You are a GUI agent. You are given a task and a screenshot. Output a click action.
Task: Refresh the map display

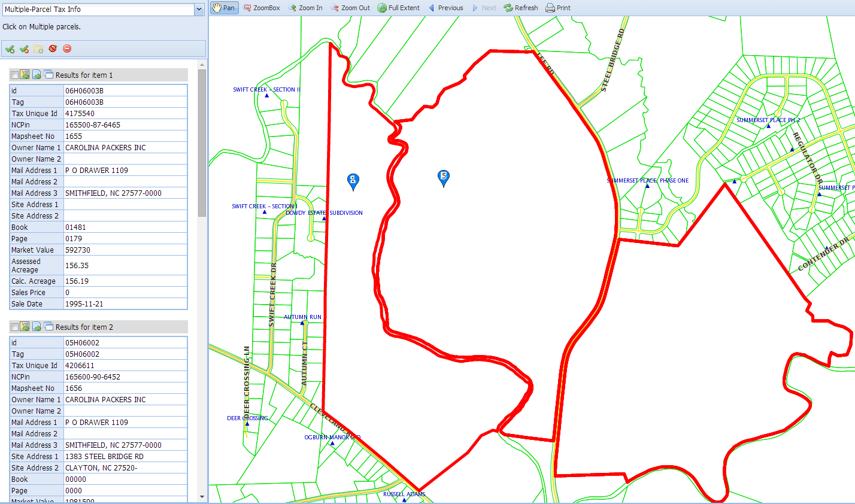(x=520, y=8)
